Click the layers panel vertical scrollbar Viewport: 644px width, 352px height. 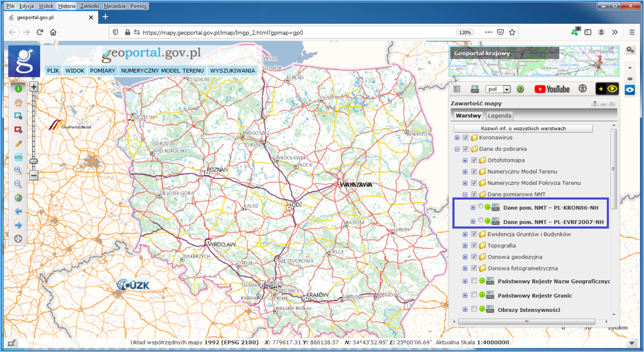614,170
